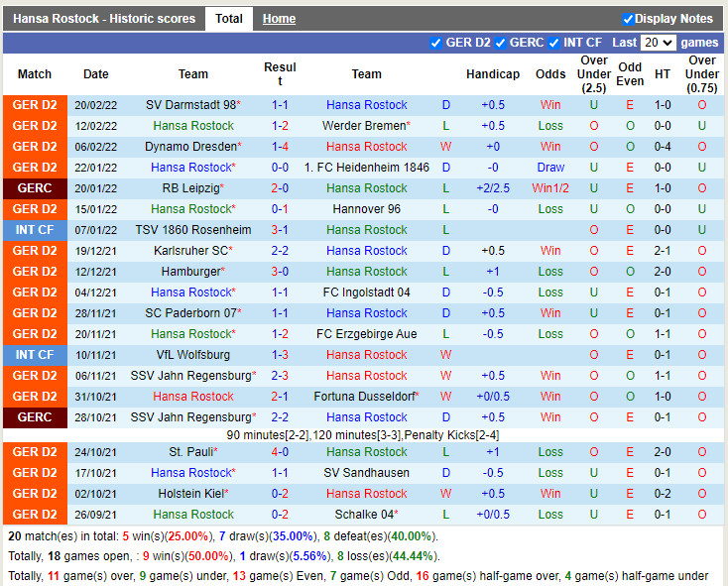This screenshot has width=728, height=586.
Task: Select the date 26/09/21
Action: click(x=95, y=515)
